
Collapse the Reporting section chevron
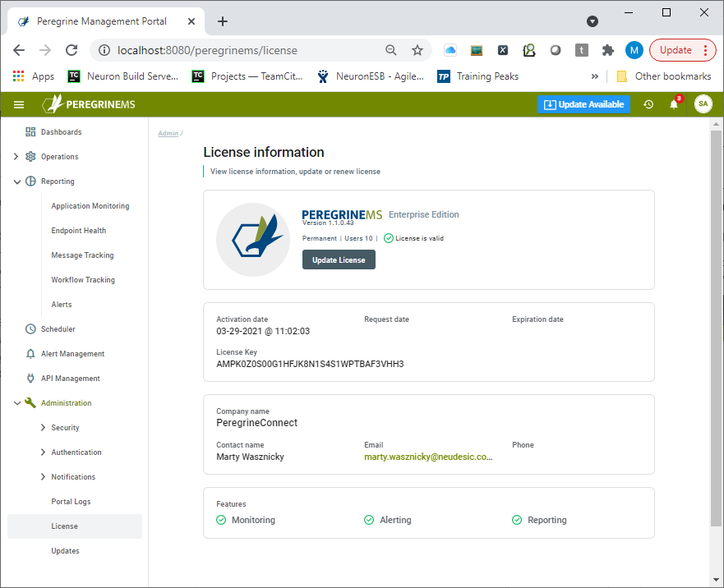pos(17,181)
